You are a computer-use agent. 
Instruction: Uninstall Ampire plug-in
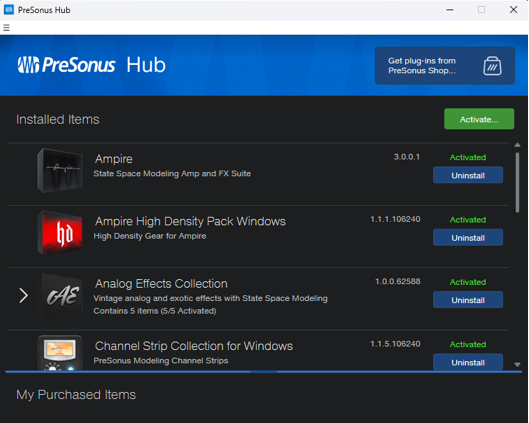[468, 175]
